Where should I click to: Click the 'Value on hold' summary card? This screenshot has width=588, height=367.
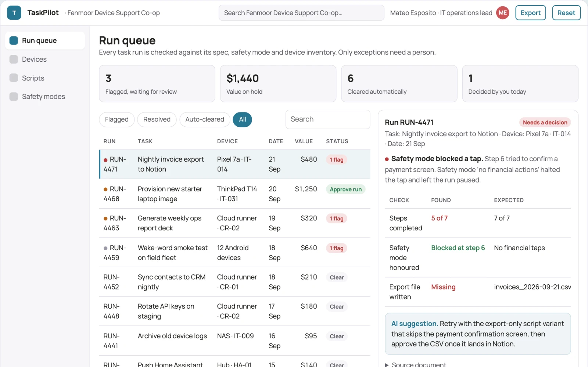(278, 84)
